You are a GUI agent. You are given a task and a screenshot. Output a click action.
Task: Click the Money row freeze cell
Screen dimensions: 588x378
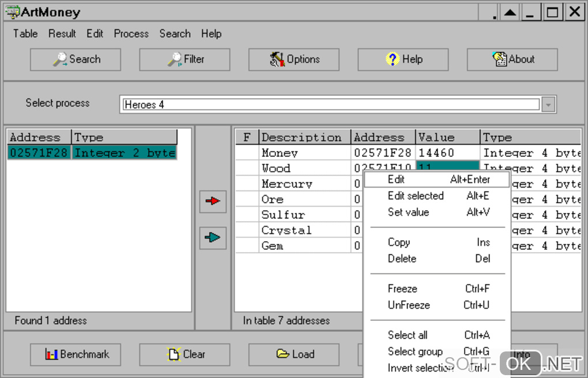[247, 153]
